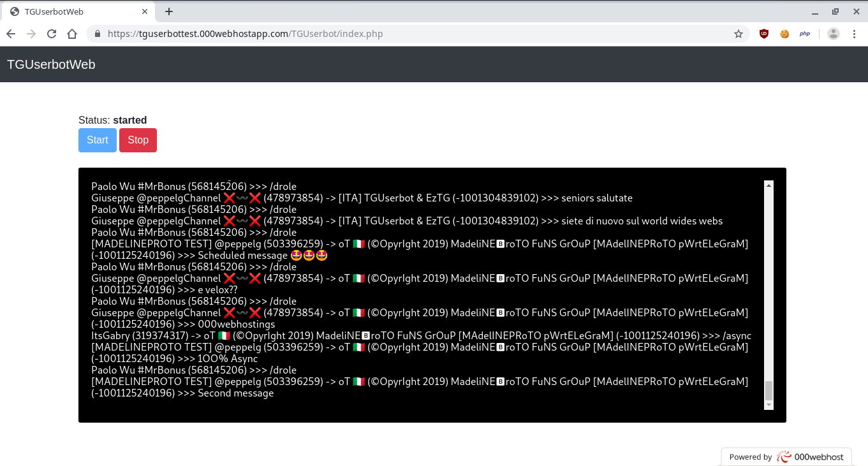Click the 'Scheduled message' log entry
This screenshot has height=466, width=868.
coord(420,249)
